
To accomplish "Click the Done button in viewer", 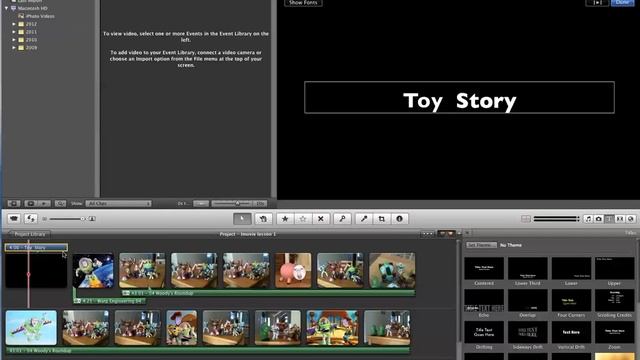I will (x=622, y=2).
